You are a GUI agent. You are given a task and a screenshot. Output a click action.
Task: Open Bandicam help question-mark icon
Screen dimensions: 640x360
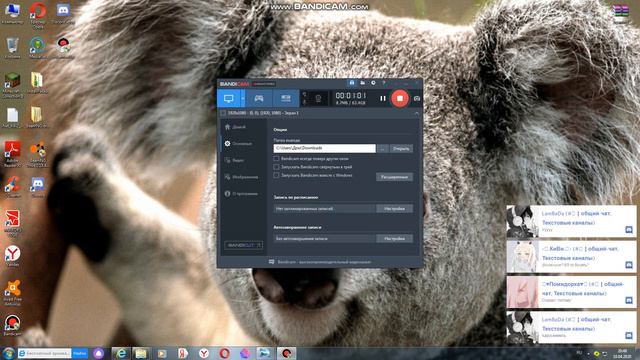(x=384, y=83)
